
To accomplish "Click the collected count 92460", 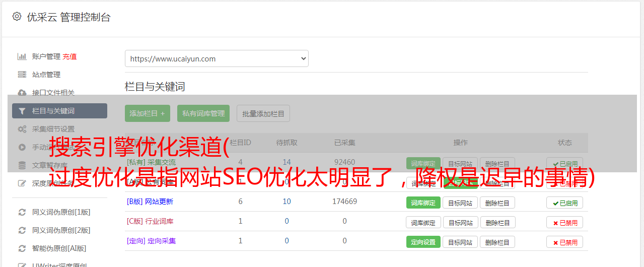I will (x=344, y=162).
